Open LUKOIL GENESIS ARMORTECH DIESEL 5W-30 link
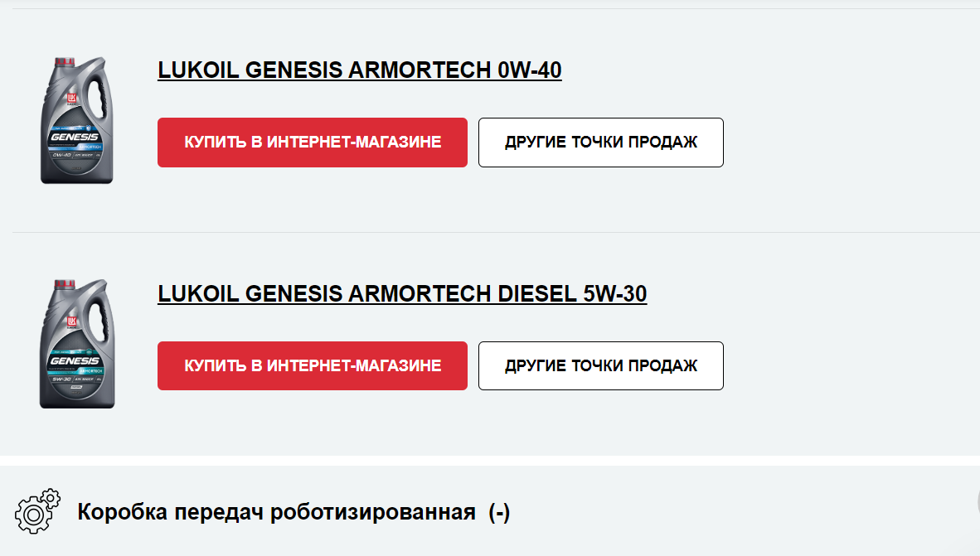This screenshot has width=980, height=556. coord(402,293)
